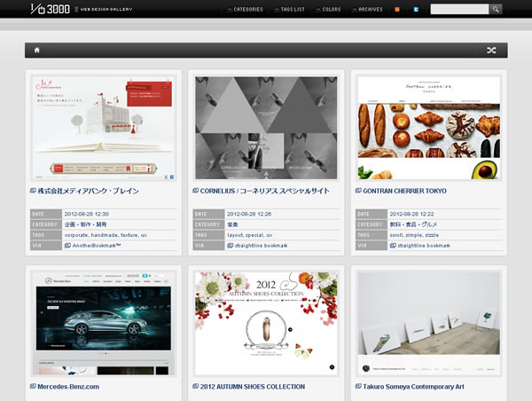Screen dimensions: 532x401
Task: Click the date 2012-08-28 12:22
Action: [411, 214]
